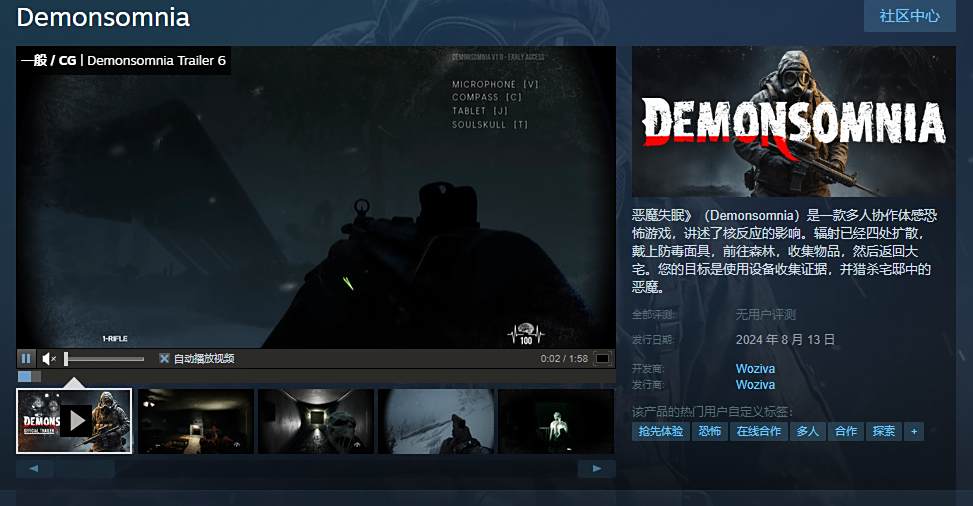Click the right arrow to show more thumbnails

596,469
